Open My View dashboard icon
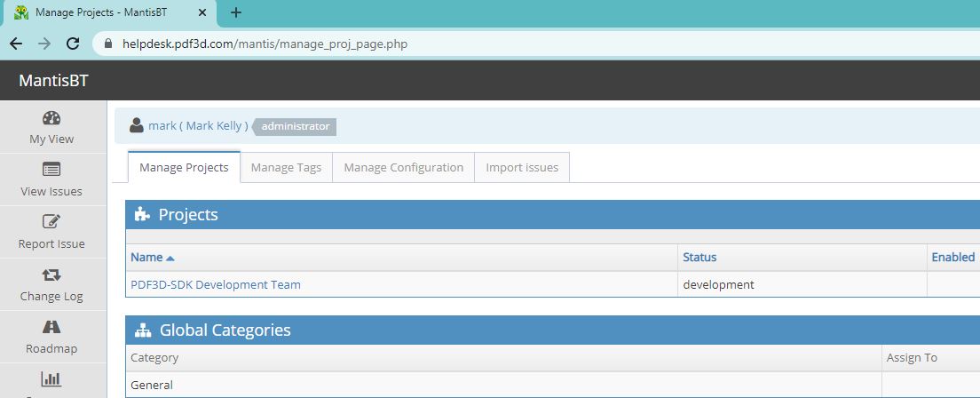 (x=51, y=118)
